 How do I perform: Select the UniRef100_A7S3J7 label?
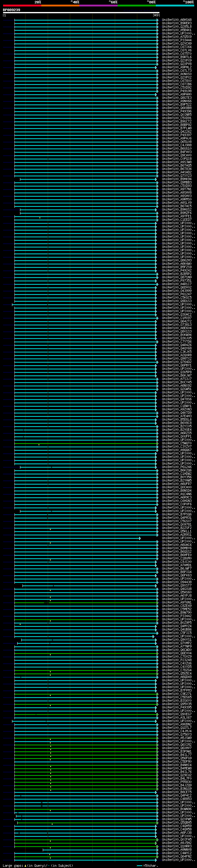coord(177,379)
